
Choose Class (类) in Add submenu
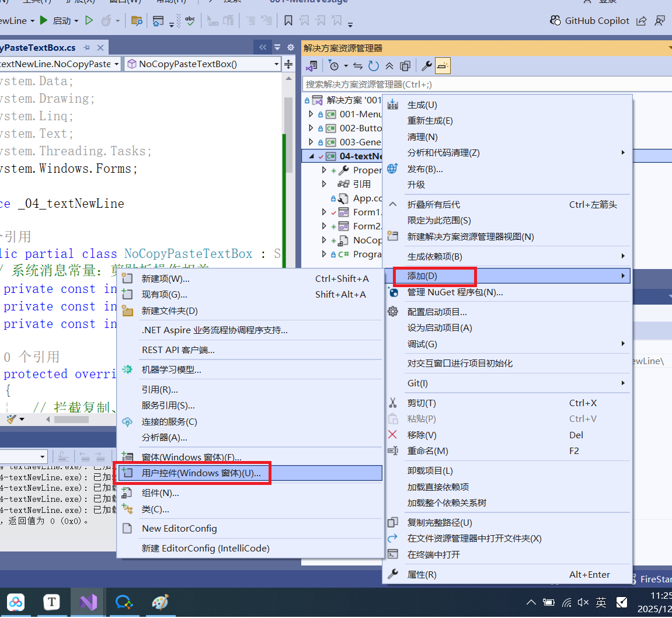point(250,509)
